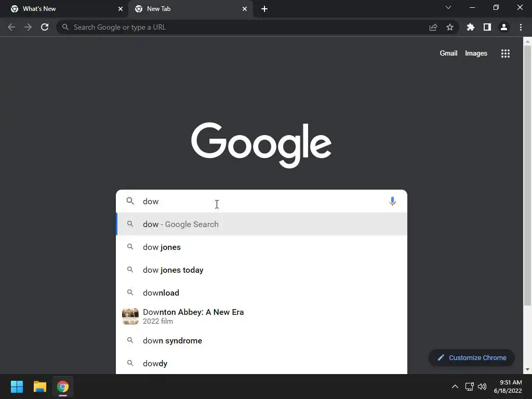Open the tab search dropdown arrow
The image size is (532, 399).
(448, 7)
